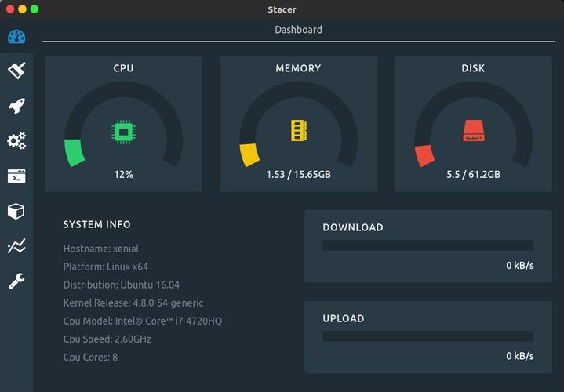This screenshot has height=392, width=564.
Task: Click the Cpu Model i7-4720HQ line
Action: [143, 321]
